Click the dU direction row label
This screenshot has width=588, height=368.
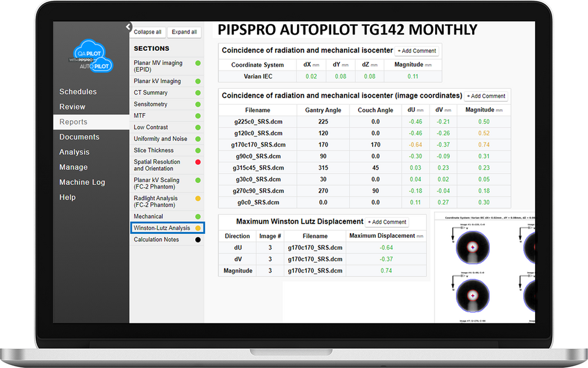coord(238,248)
